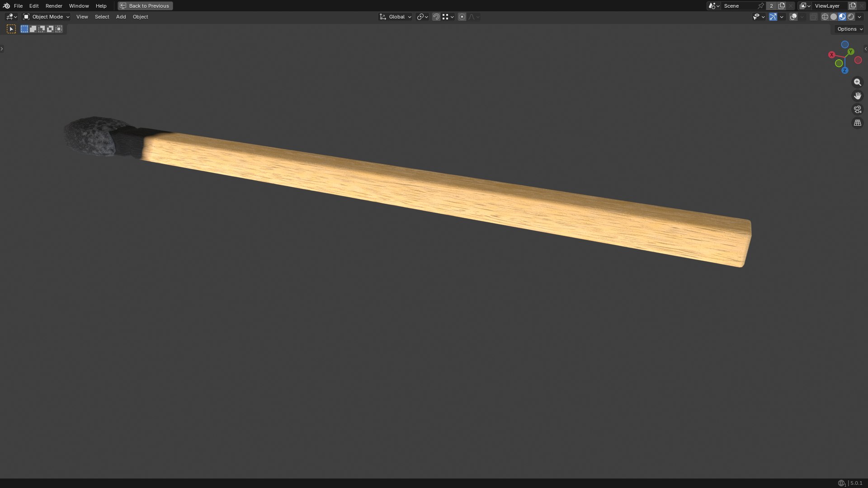Click the red X axis on navigation gizmo
The height and width of the screenshot is (488, 868).
pyautogui.click(x=832, y=55)
